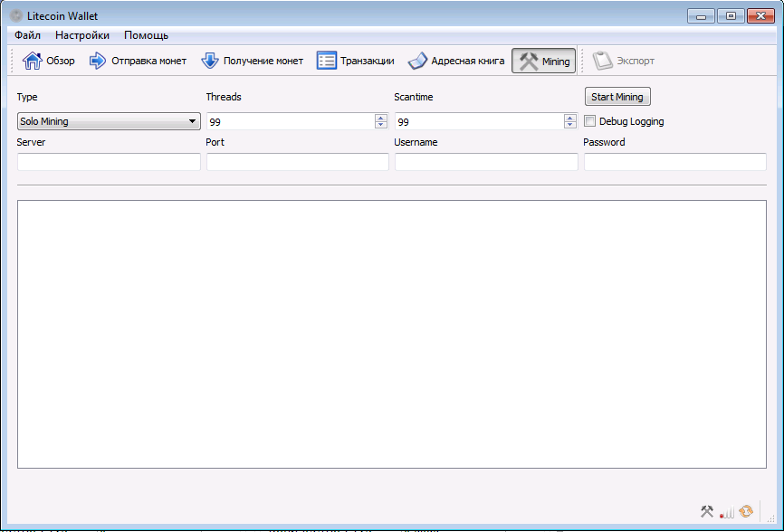The width and height of the screenshot is (784, 532).
Task: Click into the Password input field
Action: [675, 162]
